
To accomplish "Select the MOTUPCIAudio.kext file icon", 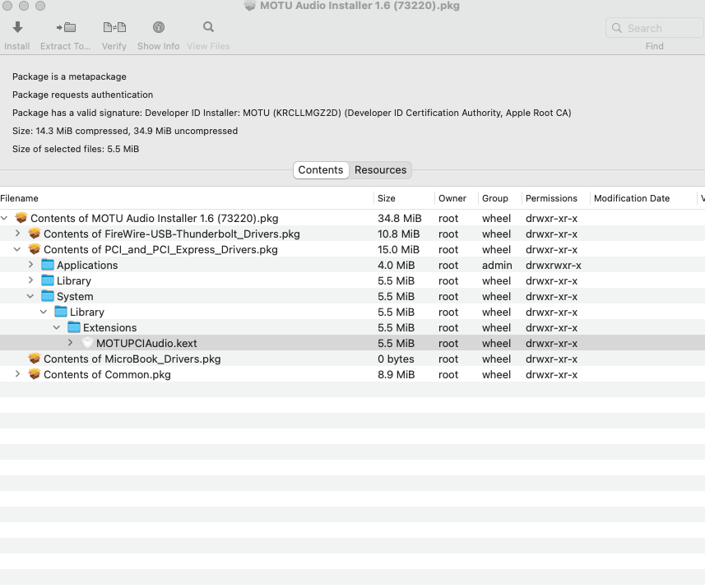I will tap(87, 344).
